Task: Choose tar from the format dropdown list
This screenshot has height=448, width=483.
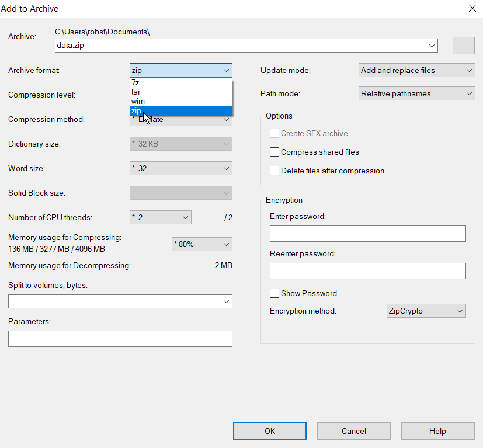Action: [181, 92]
